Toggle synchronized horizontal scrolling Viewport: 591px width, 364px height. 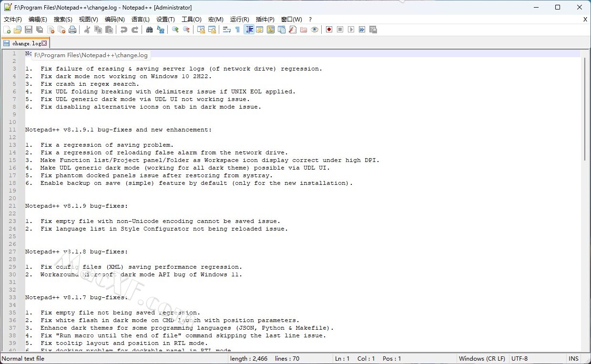[x=212, y=30]
